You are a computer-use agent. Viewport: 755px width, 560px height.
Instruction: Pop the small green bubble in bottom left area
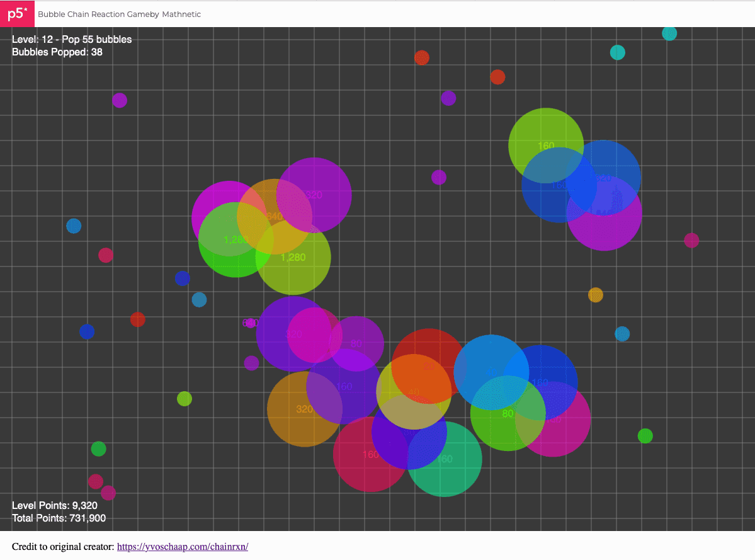[98, 449]
